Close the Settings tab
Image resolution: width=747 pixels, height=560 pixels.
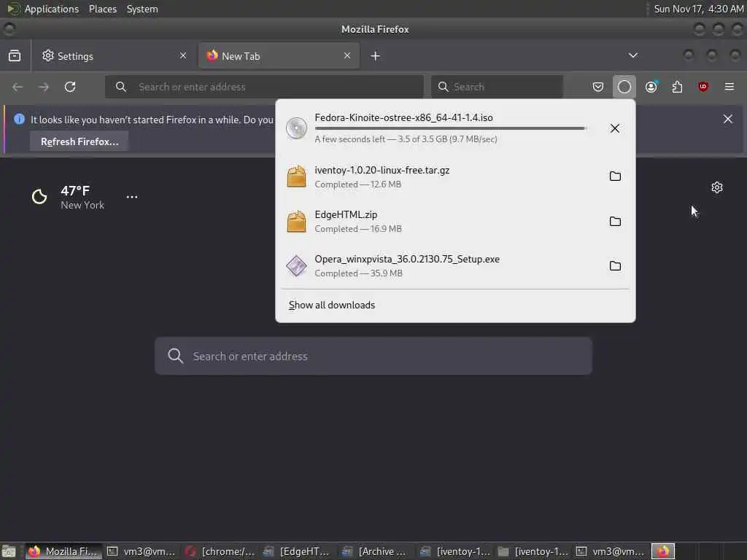click(x=183, y=55)
